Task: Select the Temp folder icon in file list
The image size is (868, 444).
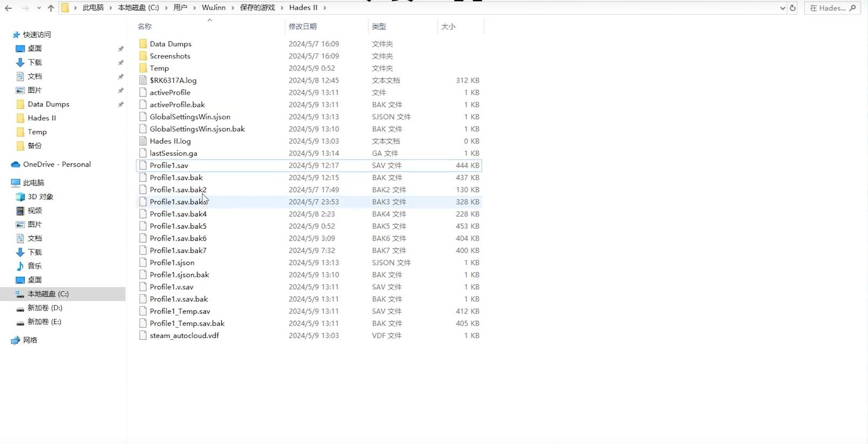Action: (143, 68)
